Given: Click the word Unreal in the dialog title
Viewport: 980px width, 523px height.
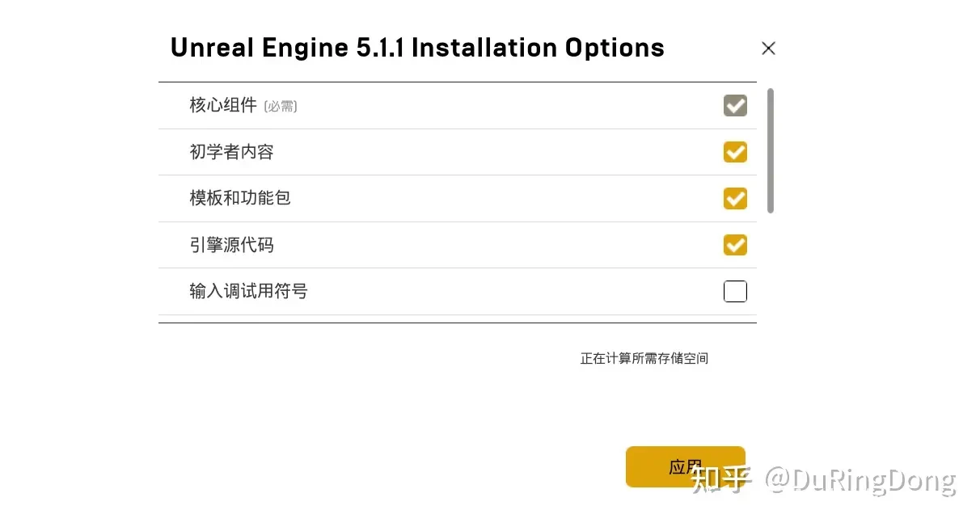Looking at the screenshot, I should pos(212,48).
